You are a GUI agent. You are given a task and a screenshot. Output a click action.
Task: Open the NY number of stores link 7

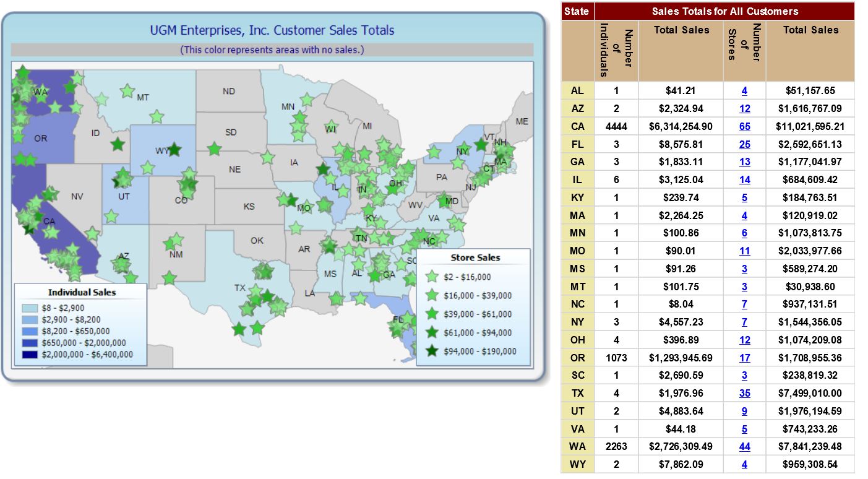point(744,322)
